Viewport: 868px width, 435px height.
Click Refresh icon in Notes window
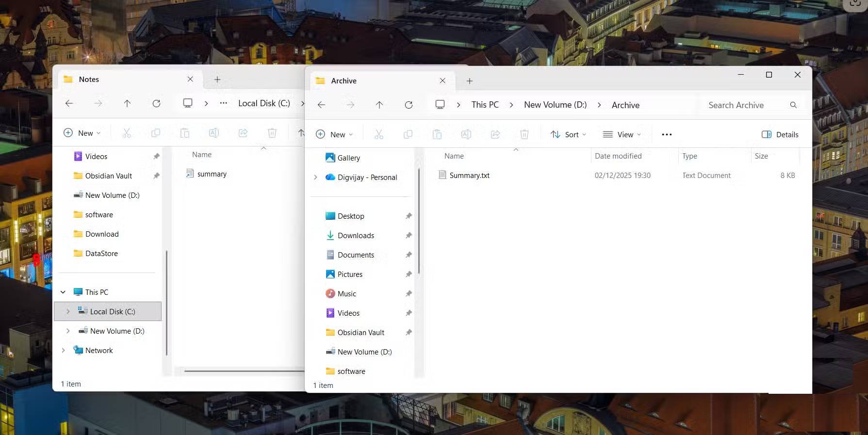[x=156, y=103]
